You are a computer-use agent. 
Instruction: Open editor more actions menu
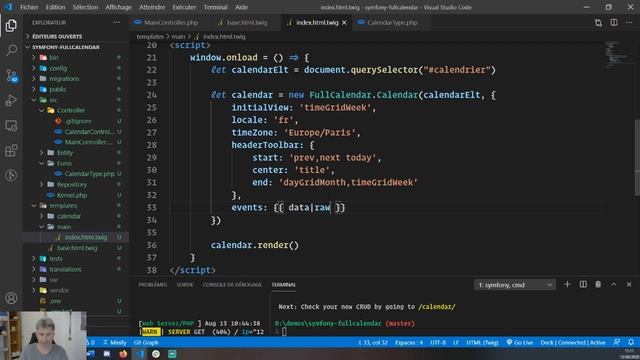(x=629, y=22)
